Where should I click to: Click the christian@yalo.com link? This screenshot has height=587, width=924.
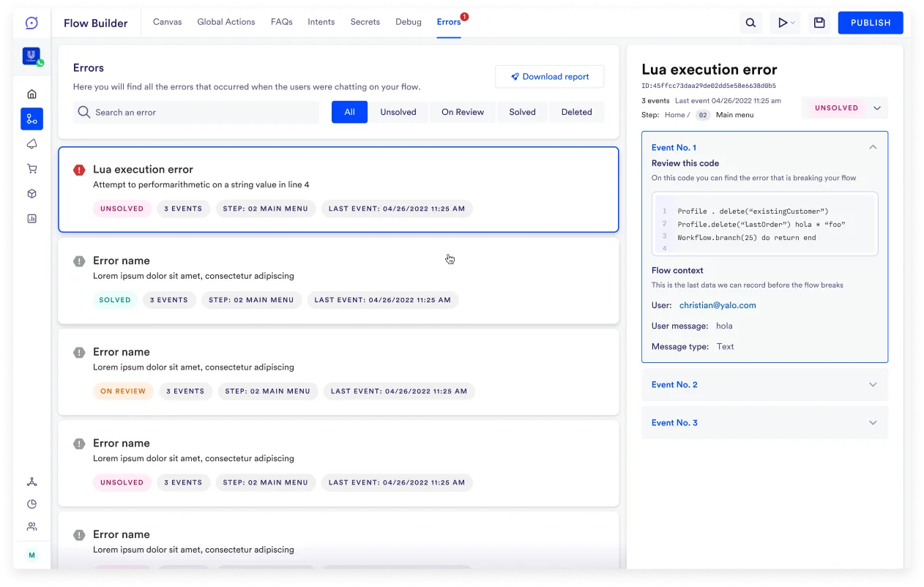tap(718, 305)
